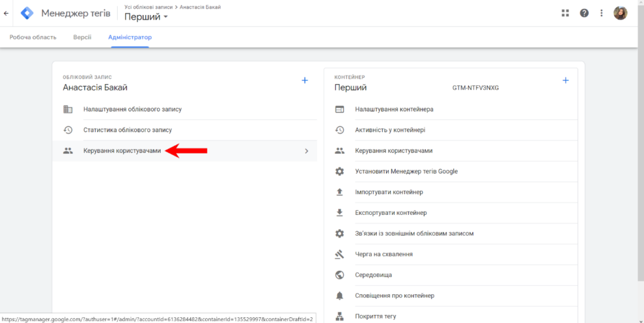The image size is (644, 323).
Task: Select the Адміністратор tab
Action: coord(130,37)
